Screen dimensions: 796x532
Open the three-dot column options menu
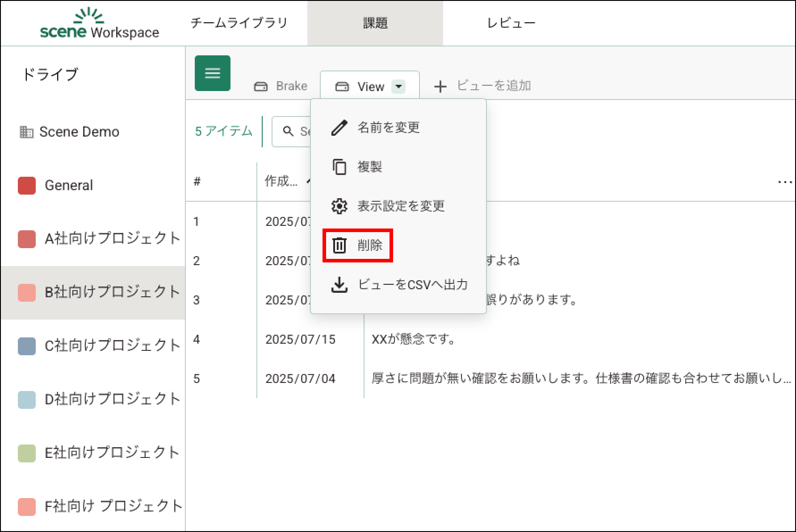[x=784, y=182]
